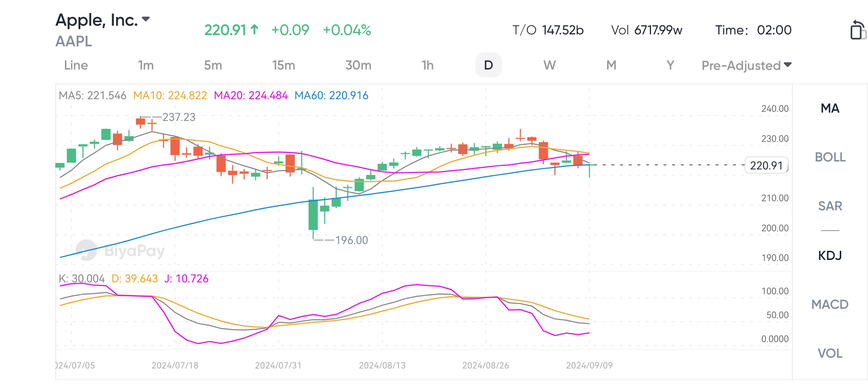
Task: Click the MA20: 224.484 legend value
Action: 251,96
